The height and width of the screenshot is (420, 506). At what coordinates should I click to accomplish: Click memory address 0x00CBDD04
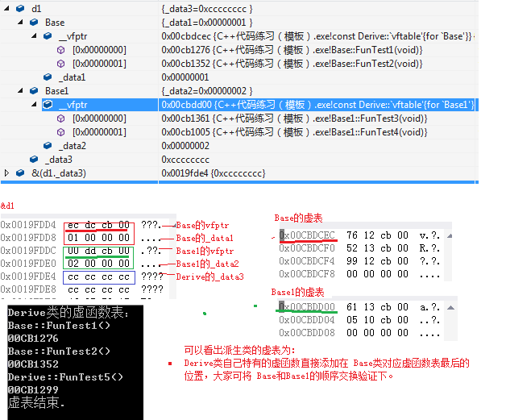click(307, 319)
